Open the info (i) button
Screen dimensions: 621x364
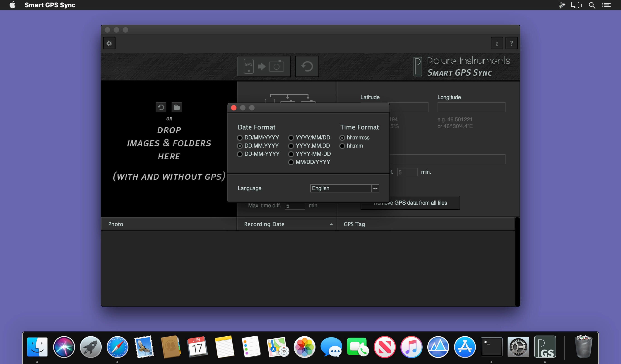(497, 43)
